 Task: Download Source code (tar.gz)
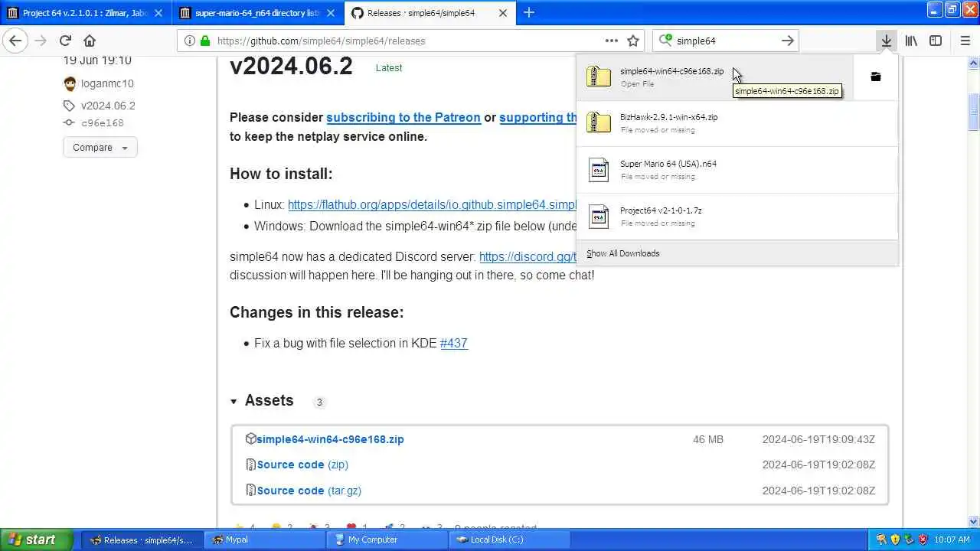click(309, 491)
